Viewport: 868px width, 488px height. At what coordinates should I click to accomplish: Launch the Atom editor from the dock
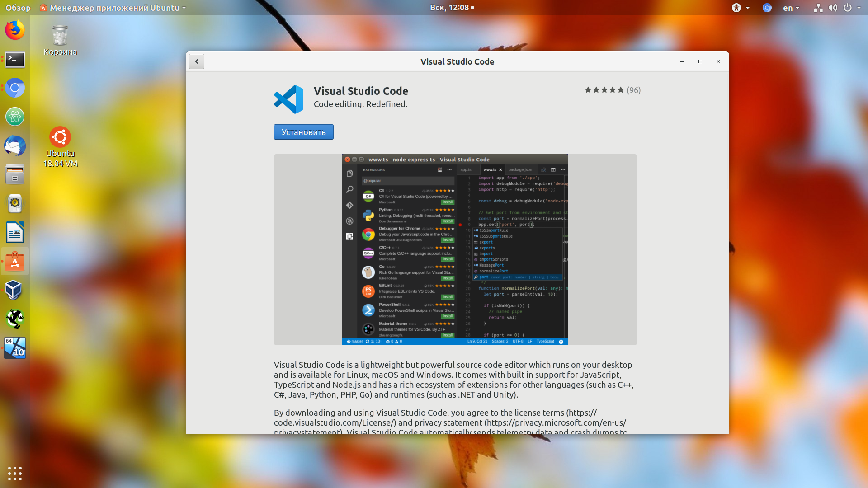click(x=15, y=117)
